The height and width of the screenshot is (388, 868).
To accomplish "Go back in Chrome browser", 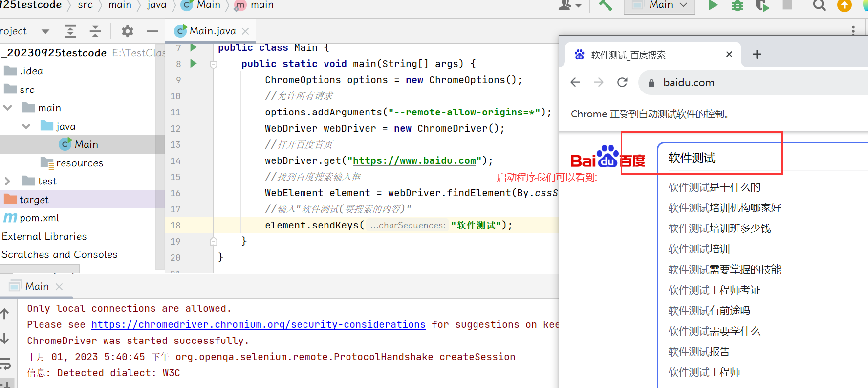I will 575,82.
